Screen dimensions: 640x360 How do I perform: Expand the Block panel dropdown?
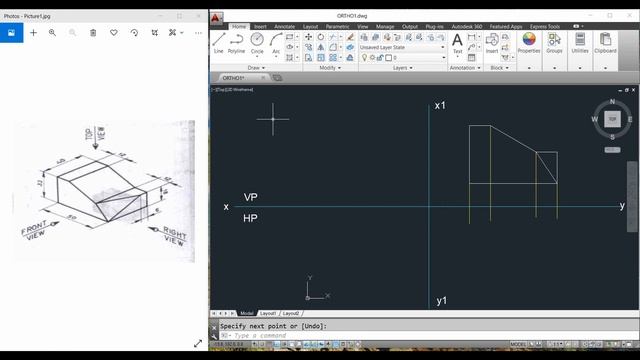point(500,68)
